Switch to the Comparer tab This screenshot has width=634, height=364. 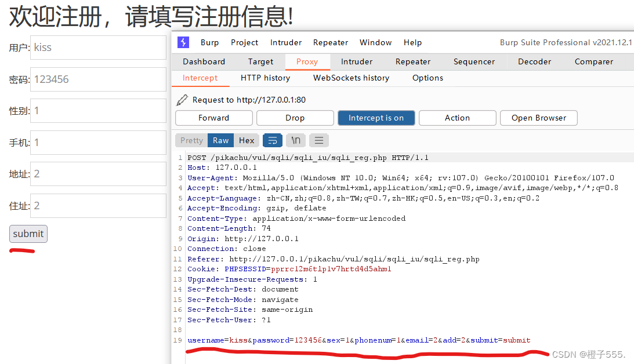coord(594,62)
